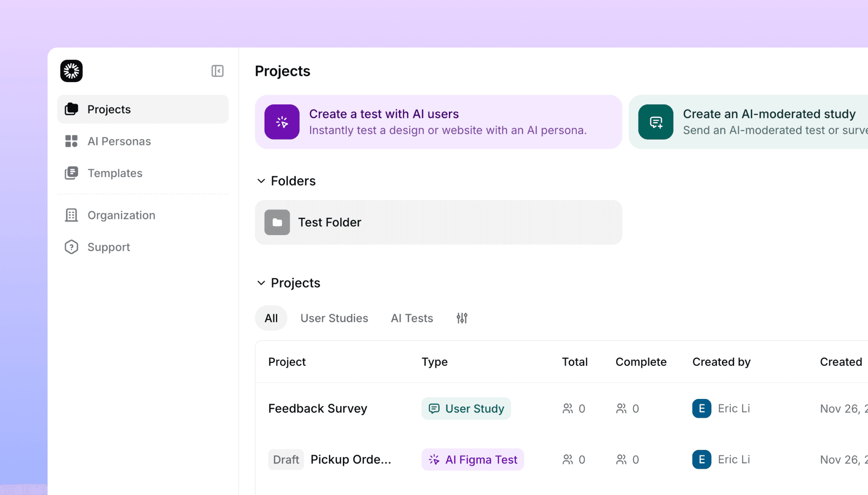Image resolution: width=868 pixels, height=495 pixels.
Task: Switch to the AI Tests tab
Action: point(412,318)
